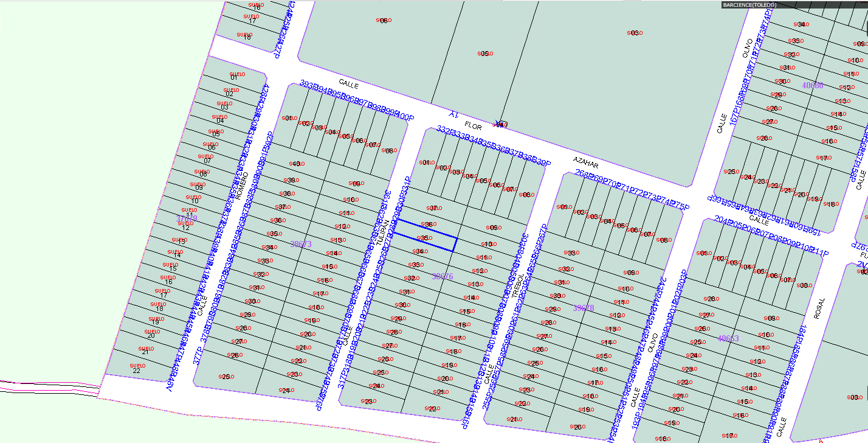Click block number 39676 label
This screenshot has width=868, height=443.
[443, 276]
